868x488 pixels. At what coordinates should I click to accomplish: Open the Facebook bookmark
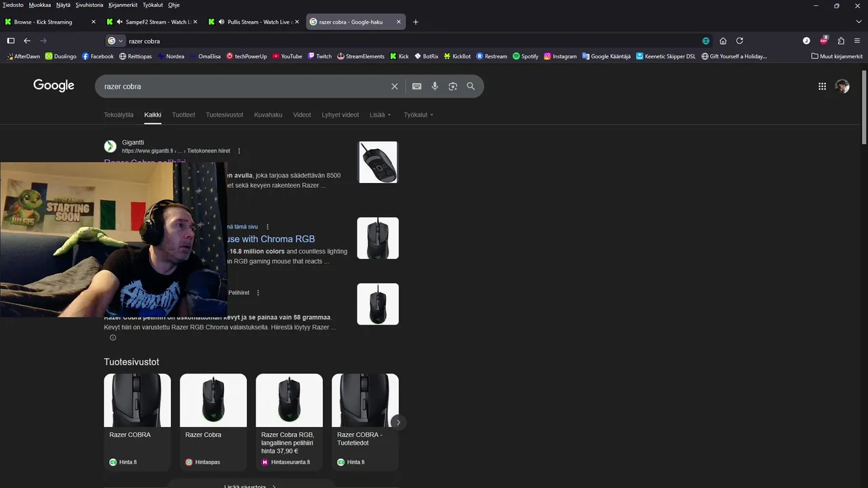click(98, 56)
